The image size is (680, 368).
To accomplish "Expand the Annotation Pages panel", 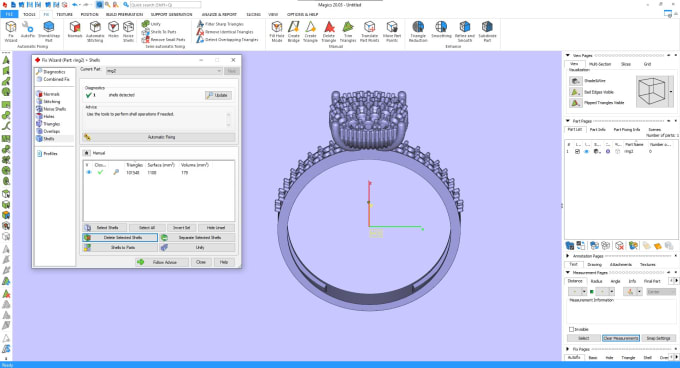I will click(568, 256).
